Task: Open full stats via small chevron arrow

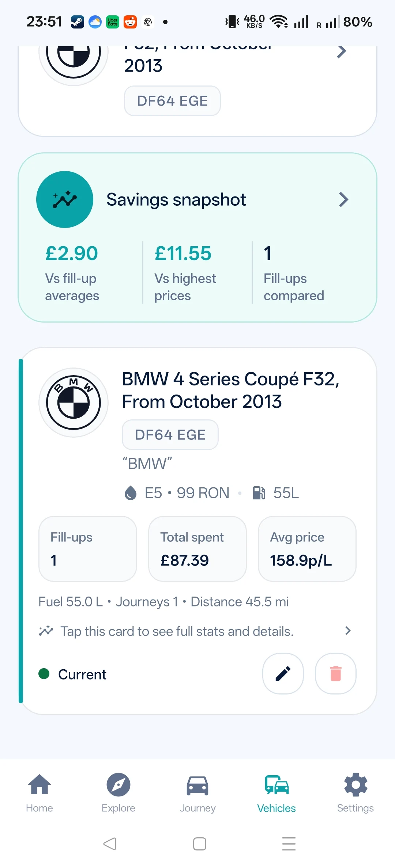Action: tap(348, 631)
